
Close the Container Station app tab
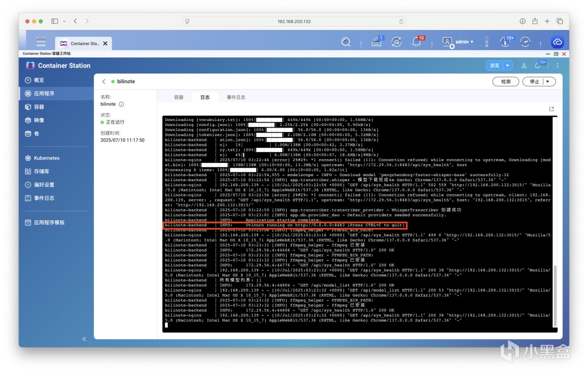(105, 44)
